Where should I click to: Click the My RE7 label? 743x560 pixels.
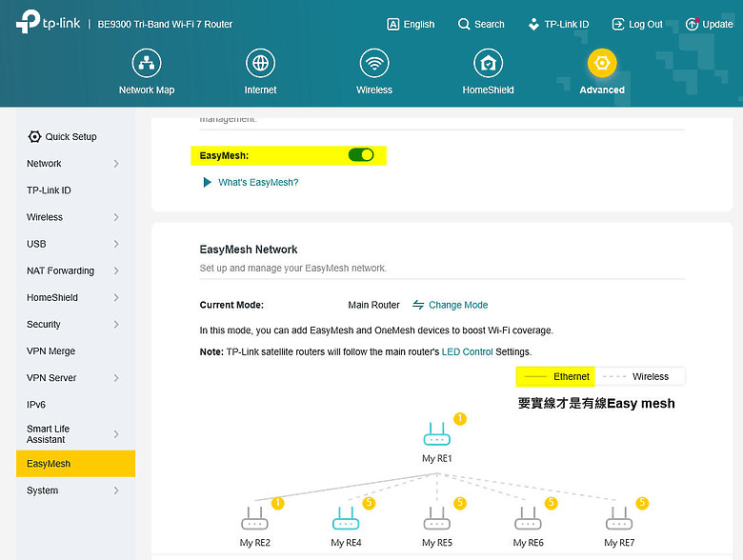click(x=619, y=543)
